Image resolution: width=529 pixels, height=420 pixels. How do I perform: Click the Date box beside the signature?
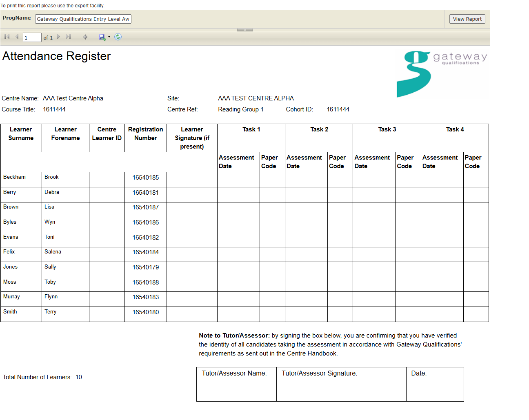pos(435,384)
